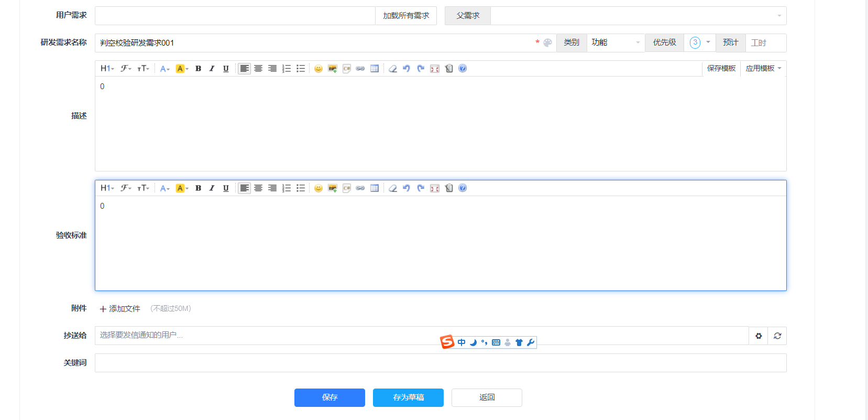This screenshot has height=420, width=868.
Task: Center-align text in 验收标准 editor
Action: pos(258,188)
